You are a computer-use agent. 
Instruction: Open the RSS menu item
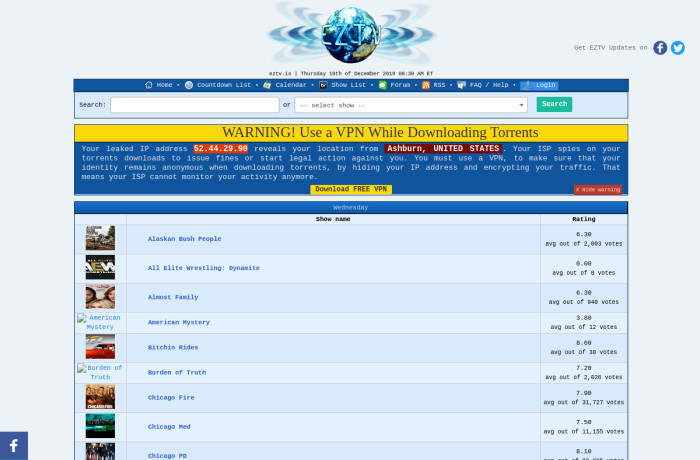point(439,85)
